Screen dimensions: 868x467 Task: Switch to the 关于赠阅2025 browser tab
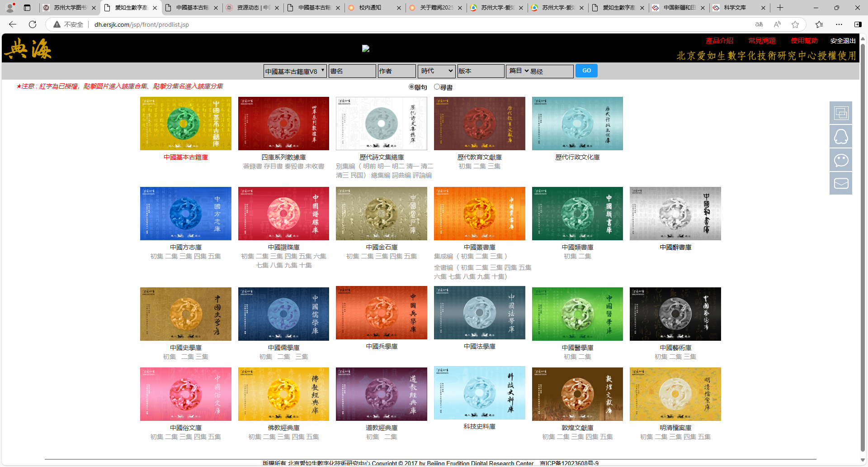(436, 8)
